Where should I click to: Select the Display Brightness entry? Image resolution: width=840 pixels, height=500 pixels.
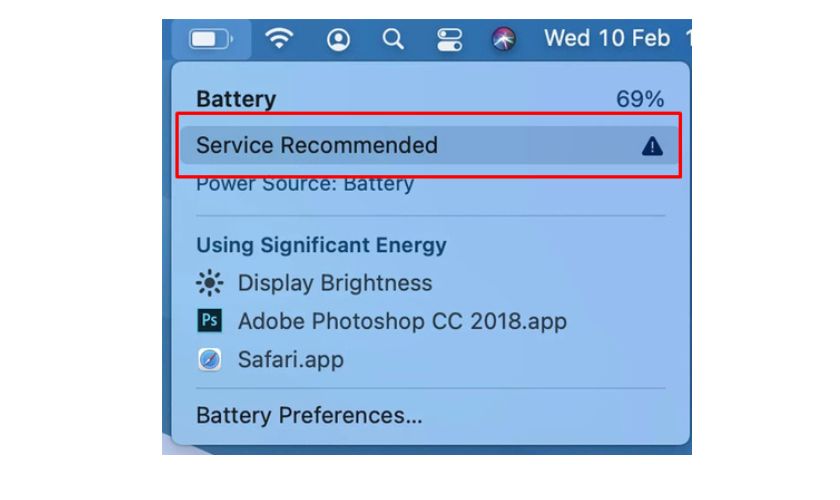334,283
